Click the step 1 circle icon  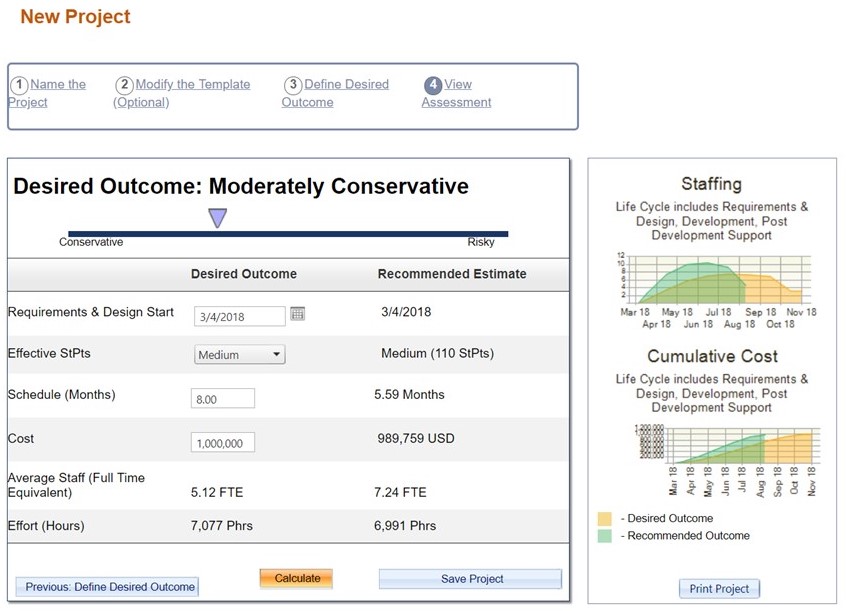tap(19, 85)
